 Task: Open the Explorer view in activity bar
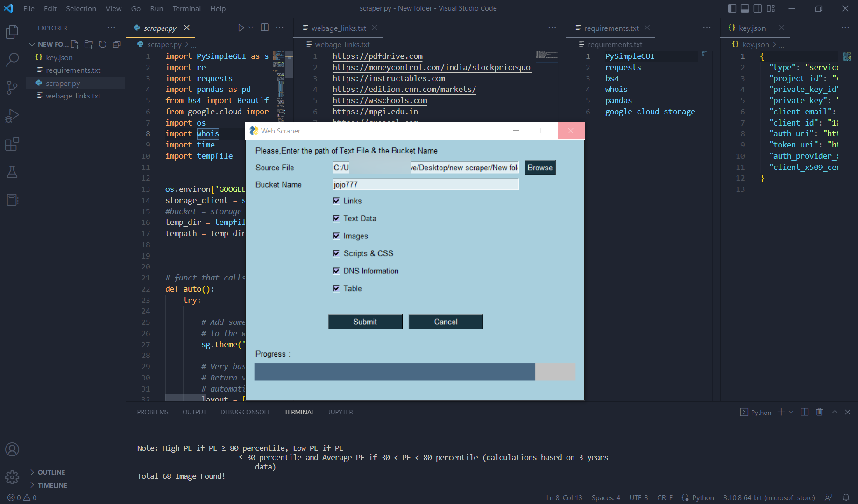(x=12, y=32)
